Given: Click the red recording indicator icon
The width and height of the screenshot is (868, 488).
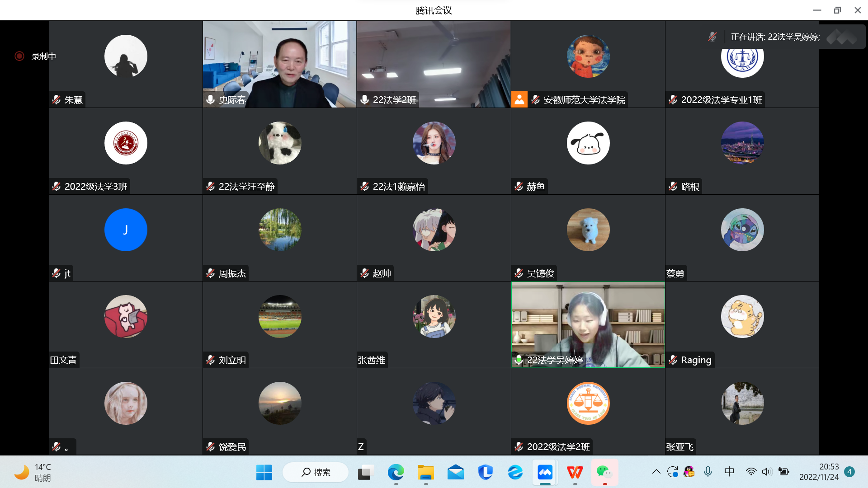Looking at the screenshot, I should [19, 56].
